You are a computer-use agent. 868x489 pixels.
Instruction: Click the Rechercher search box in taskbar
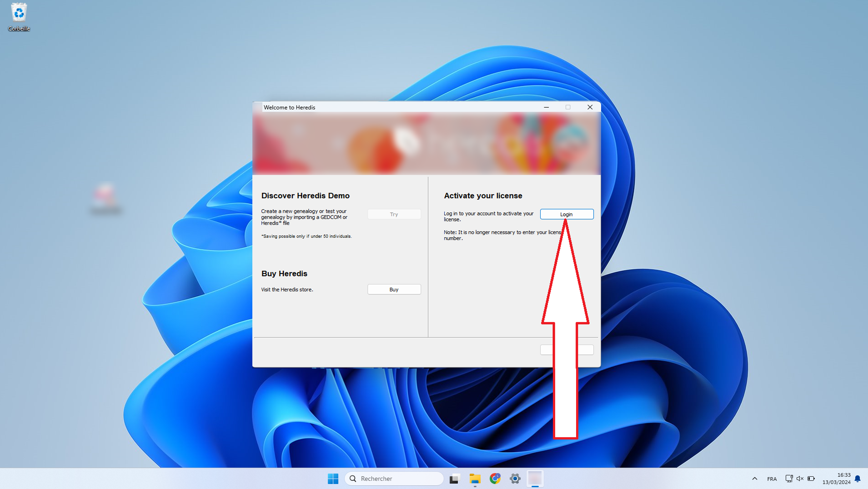[x=394, y=479]
